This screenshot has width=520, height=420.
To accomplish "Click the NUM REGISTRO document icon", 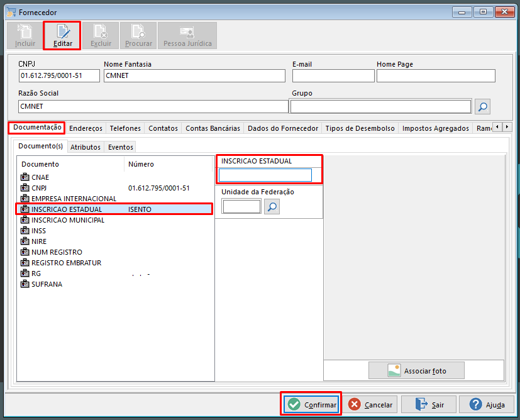I will pos(25,252).
